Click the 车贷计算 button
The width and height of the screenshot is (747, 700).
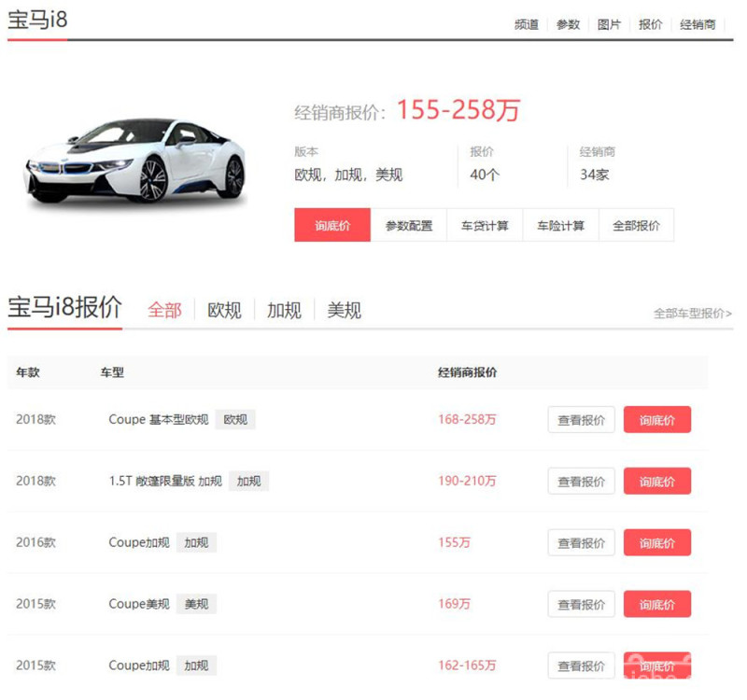coord(485,225)
